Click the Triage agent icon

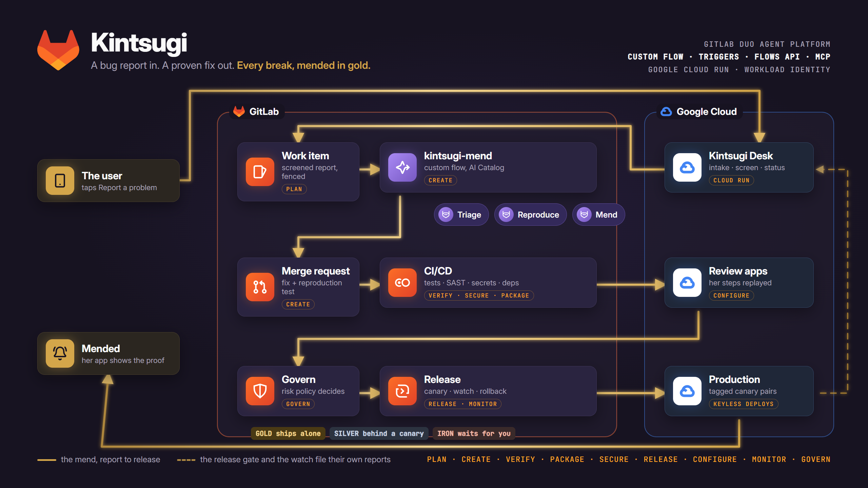[446, 215]
